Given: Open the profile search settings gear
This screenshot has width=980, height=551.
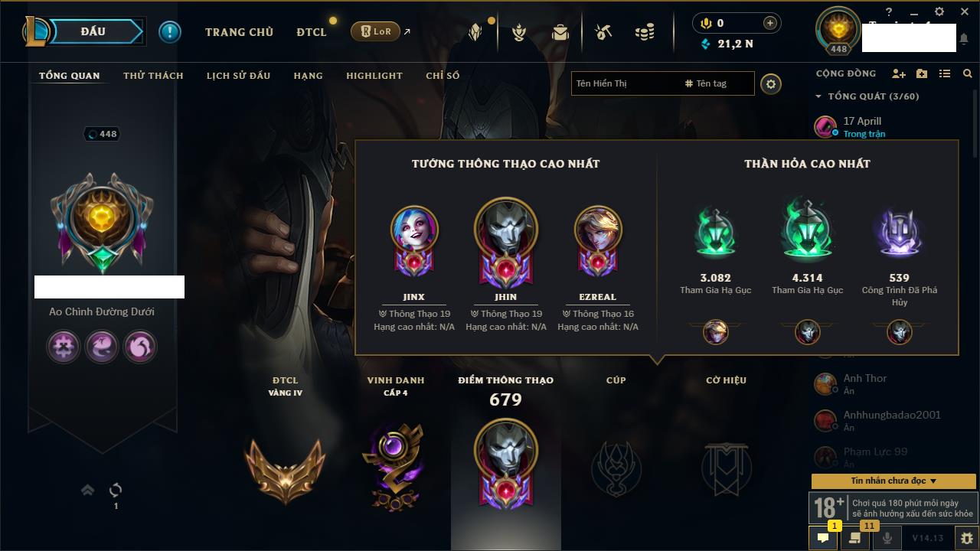Looking at the screenshot, I should click(x=771, y=83).
